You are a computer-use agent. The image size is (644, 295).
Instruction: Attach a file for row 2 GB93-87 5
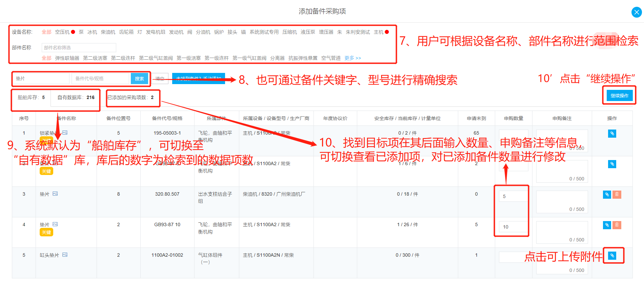coord(612,164)
